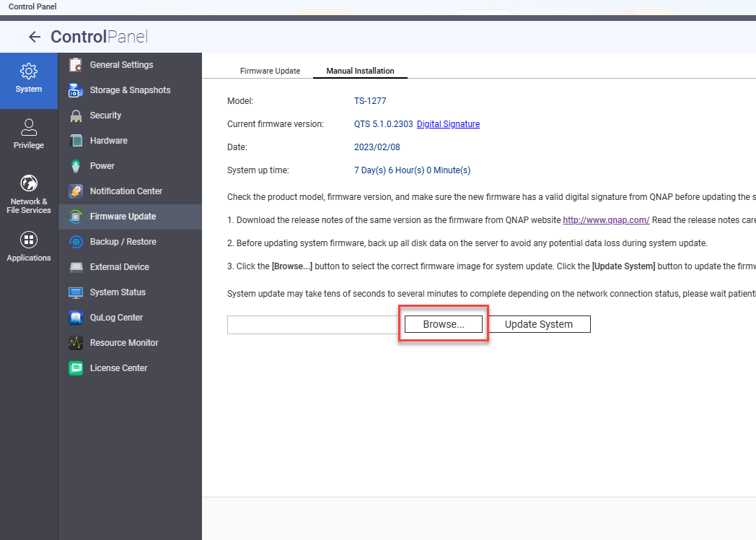This screenshot has height=540, width=756.
Task: Open the Privilege user icon
Action: coord(28,127)
